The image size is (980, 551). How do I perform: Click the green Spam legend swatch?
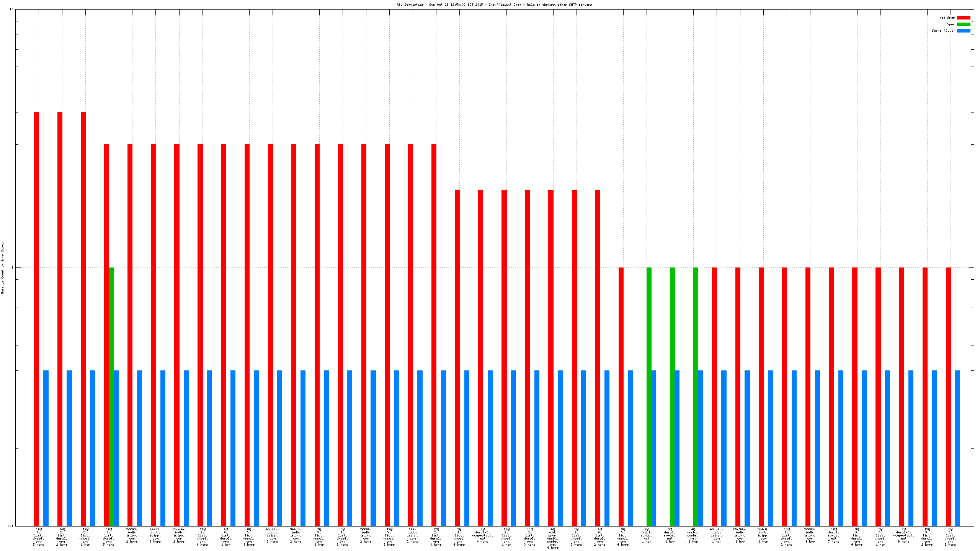click(x=963, y=24)
